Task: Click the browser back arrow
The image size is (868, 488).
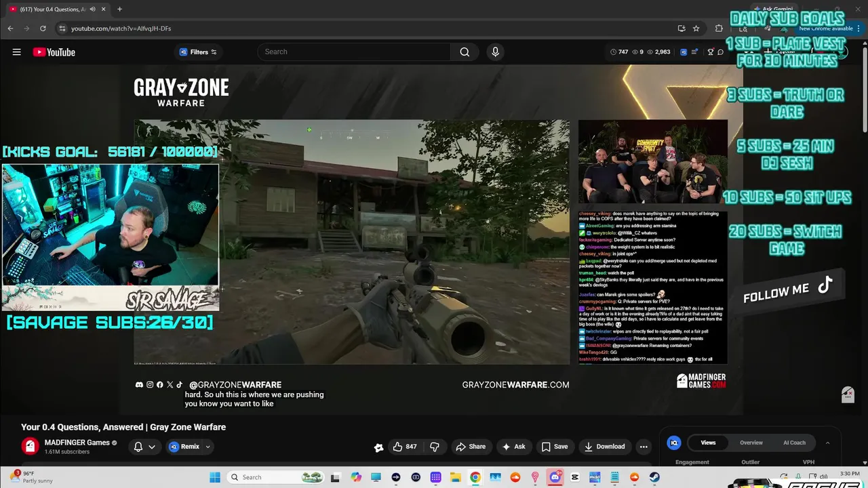Action: [x=10, y=28]
